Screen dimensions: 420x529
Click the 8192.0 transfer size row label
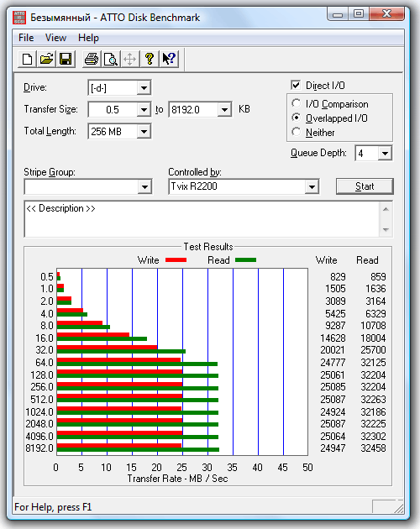click(39, 448)
